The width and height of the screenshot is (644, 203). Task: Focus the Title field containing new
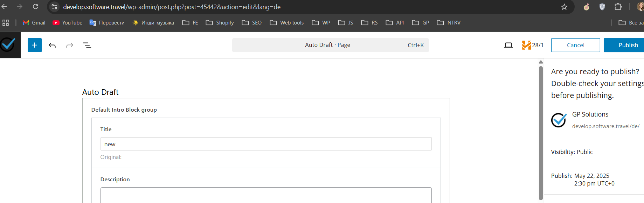point(266,144)
